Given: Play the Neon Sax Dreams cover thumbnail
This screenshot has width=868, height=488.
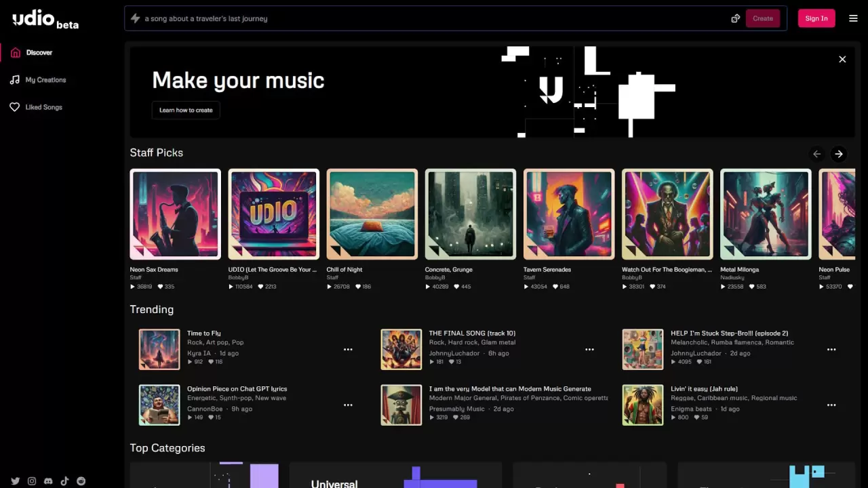Looking at the screenshot, I should click(175, 214).
